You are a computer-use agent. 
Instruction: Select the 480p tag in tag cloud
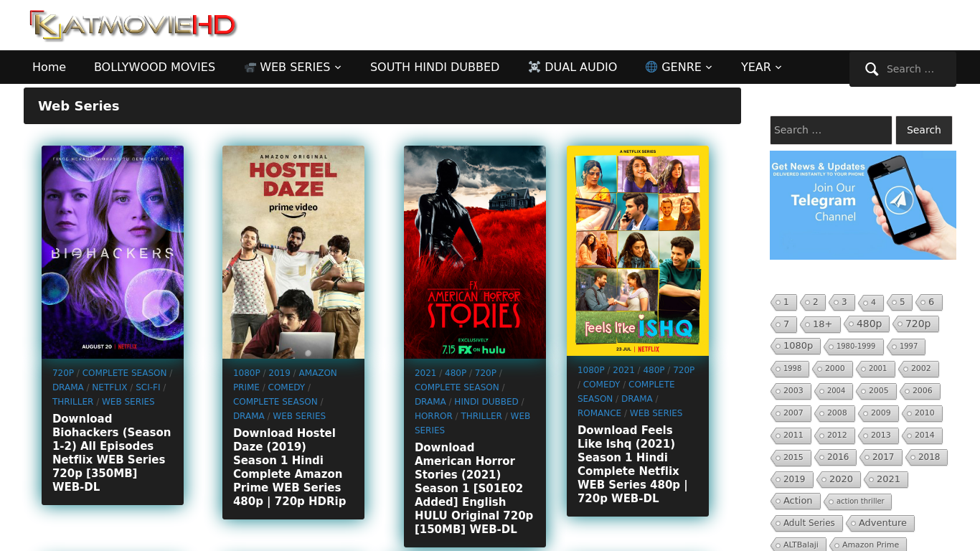pyautogui.click(x=867, y=324)
